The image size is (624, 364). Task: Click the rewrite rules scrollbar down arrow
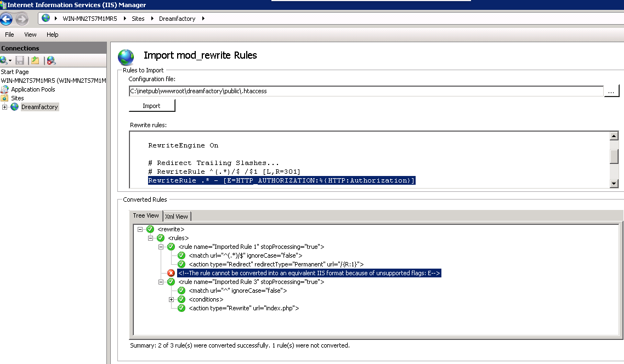tap(614, 184)
